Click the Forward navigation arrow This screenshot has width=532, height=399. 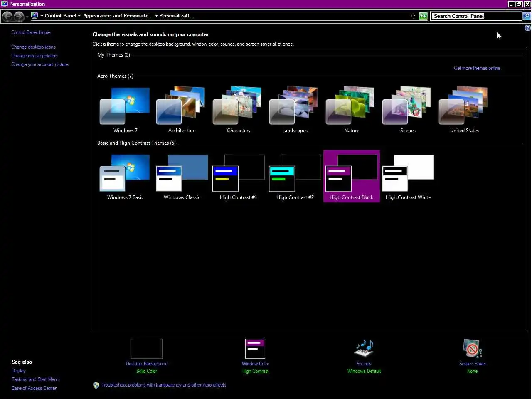pos(19,16)
